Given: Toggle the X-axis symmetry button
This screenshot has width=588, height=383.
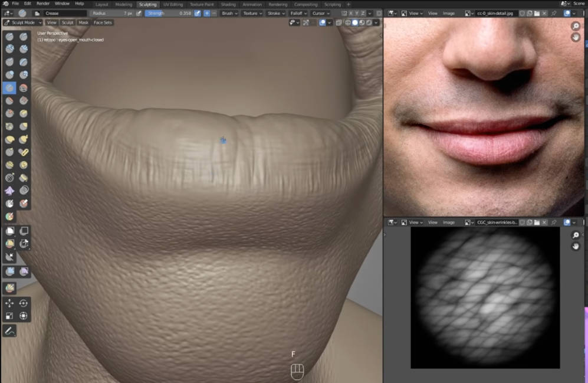Looking at the screenshot, I should point(352,13).
